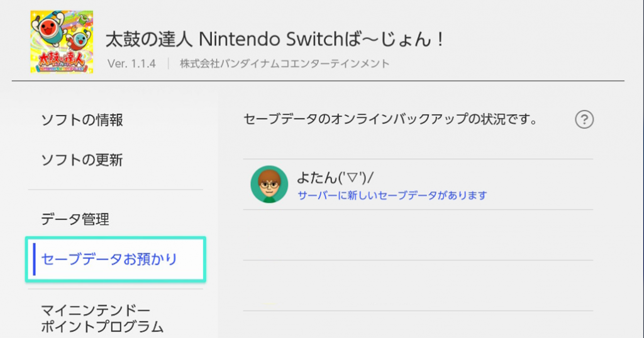Open the ソフトの情報 menu item
The width and height of the screenshot is (644, 338).
pos(82,120)
